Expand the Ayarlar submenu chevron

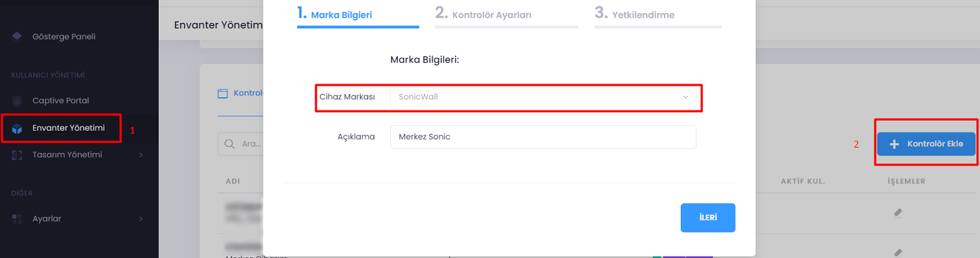(x=141, y=219)
